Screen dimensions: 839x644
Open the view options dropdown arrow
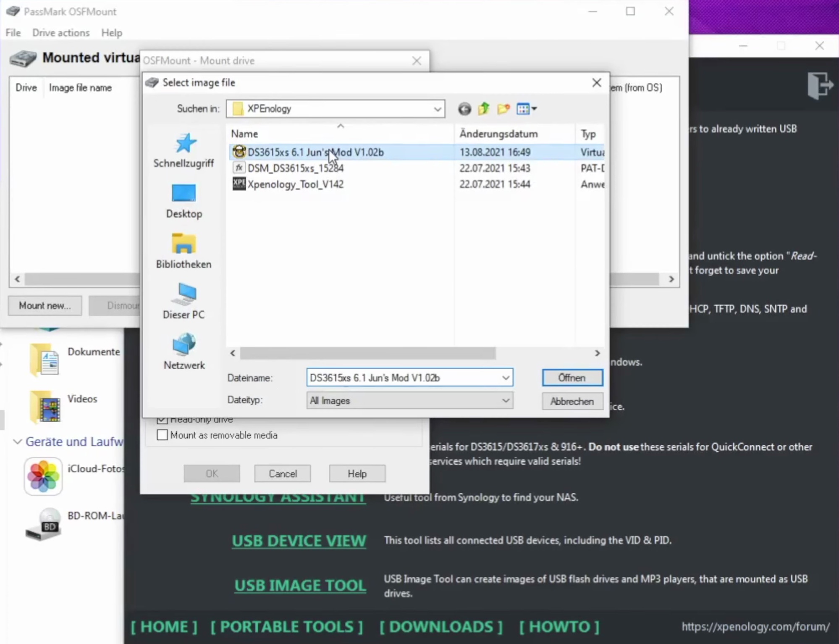click(x=534, y=109)
